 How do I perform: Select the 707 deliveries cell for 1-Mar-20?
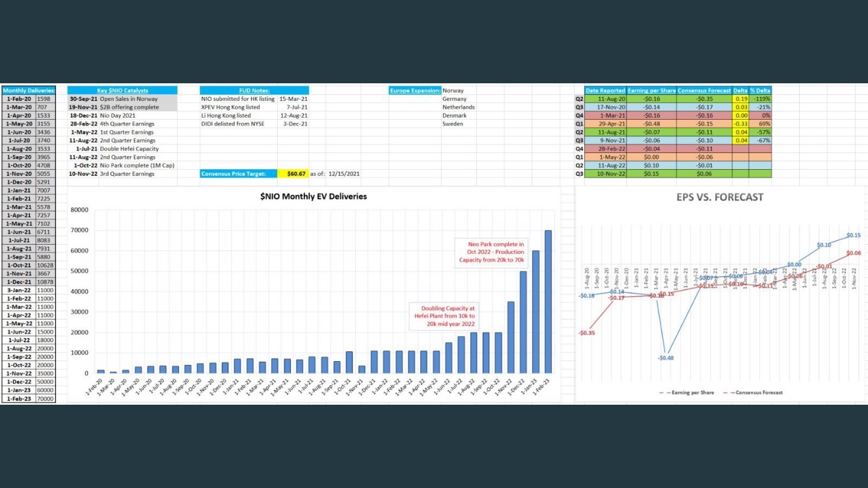click(46, 107)
